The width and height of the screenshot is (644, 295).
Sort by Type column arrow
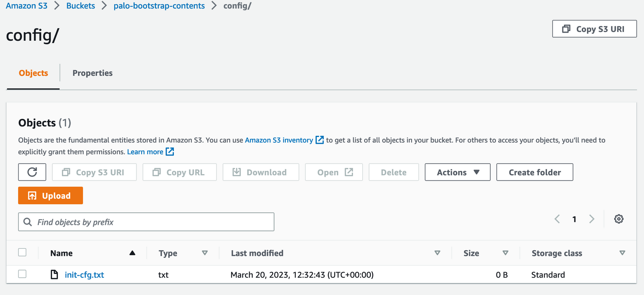(205, 253)
